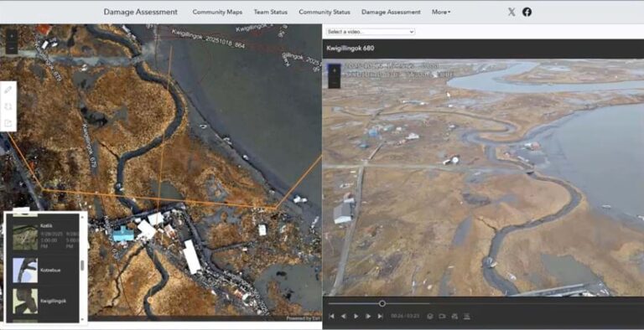This screenshot has height=330, width=644.
Task: Open Facebook share icon
Action: click(x=527, y=12)
